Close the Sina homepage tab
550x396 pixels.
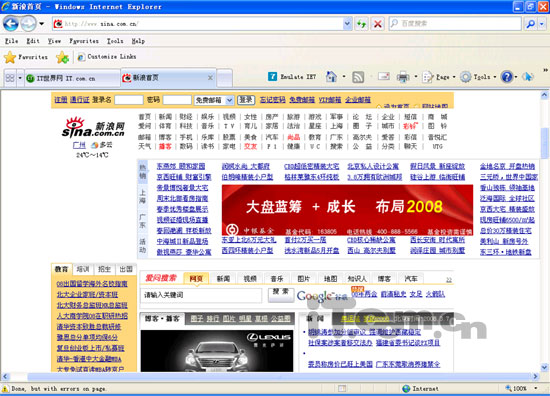(210, 78)
